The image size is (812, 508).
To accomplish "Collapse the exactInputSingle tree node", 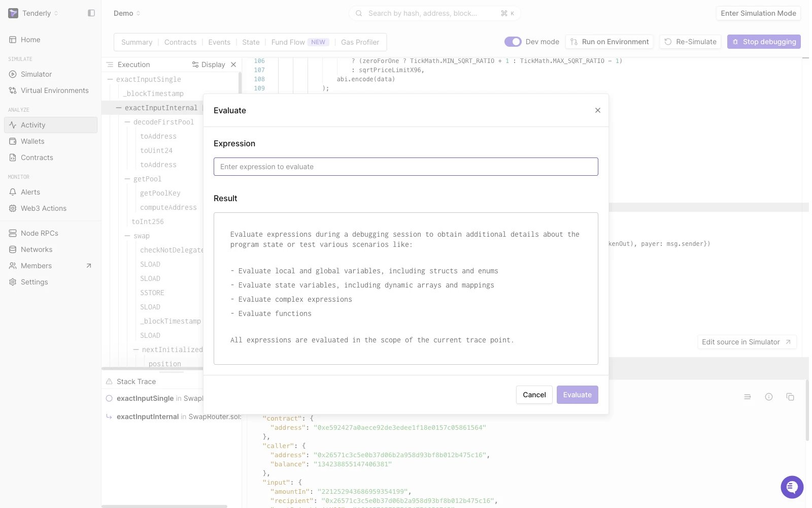I will (x=110, y=79).
